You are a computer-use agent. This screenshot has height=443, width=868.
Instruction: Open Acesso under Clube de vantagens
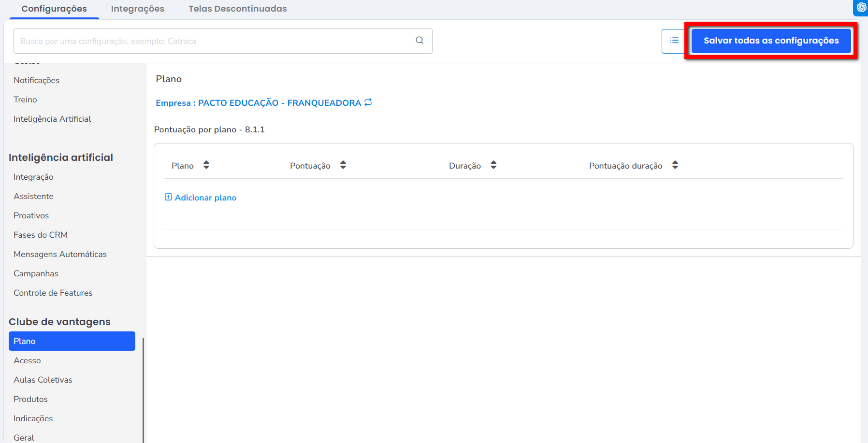click(27, 360)
